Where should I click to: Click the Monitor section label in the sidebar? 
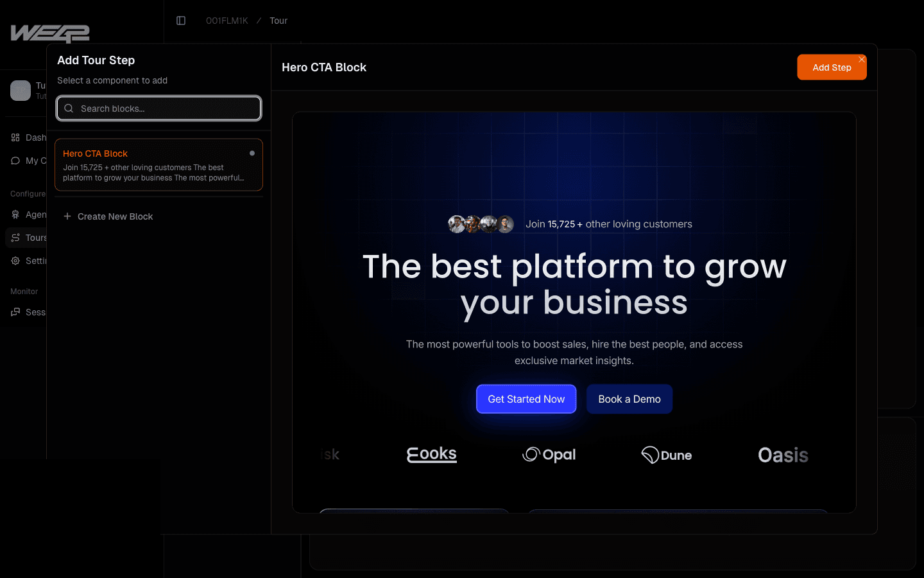24,292
